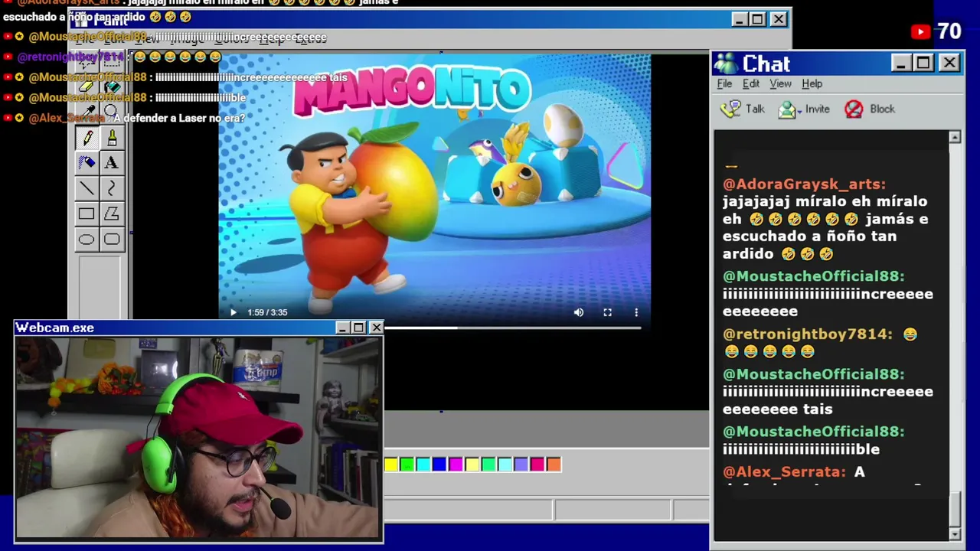Minimize the Webcam.exe window

[x=342, y=328]
